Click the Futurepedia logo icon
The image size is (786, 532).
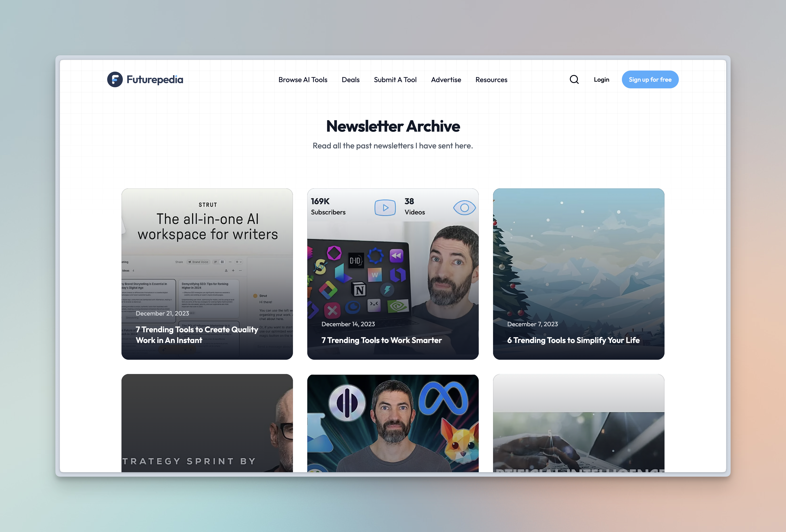coord(115,79)
